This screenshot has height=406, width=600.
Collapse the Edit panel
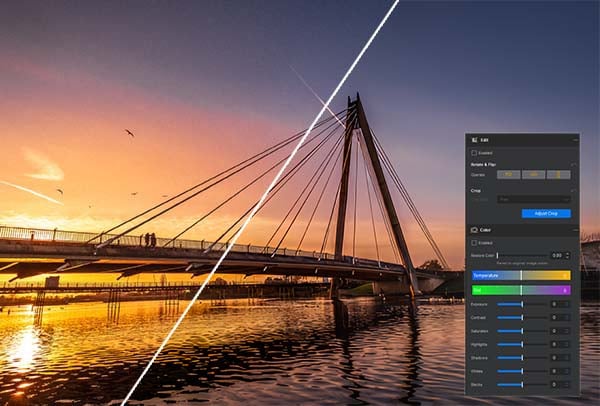(x=576, y=140)
